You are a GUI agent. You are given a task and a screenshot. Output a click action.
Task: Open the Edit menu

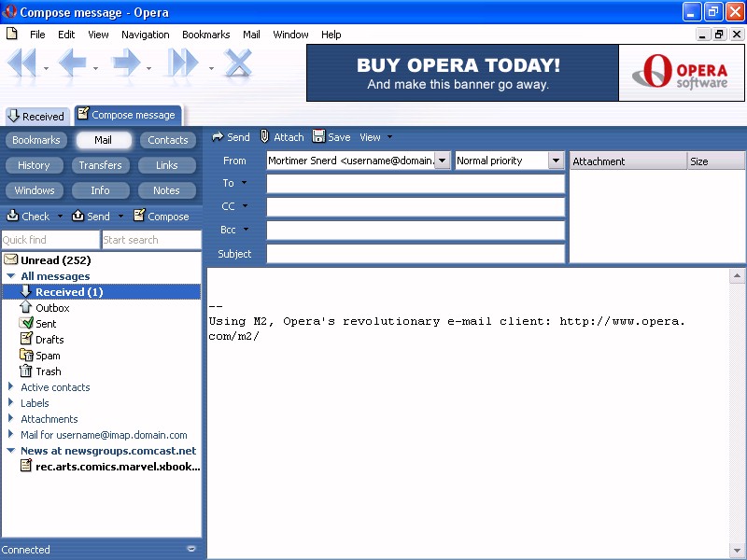point(66,35)
